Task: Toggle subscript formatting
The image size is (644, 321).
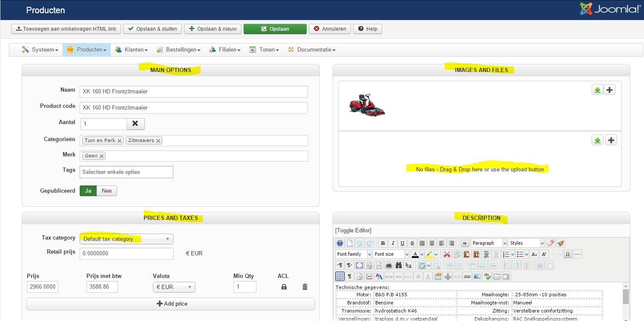Action: [534, 254]
